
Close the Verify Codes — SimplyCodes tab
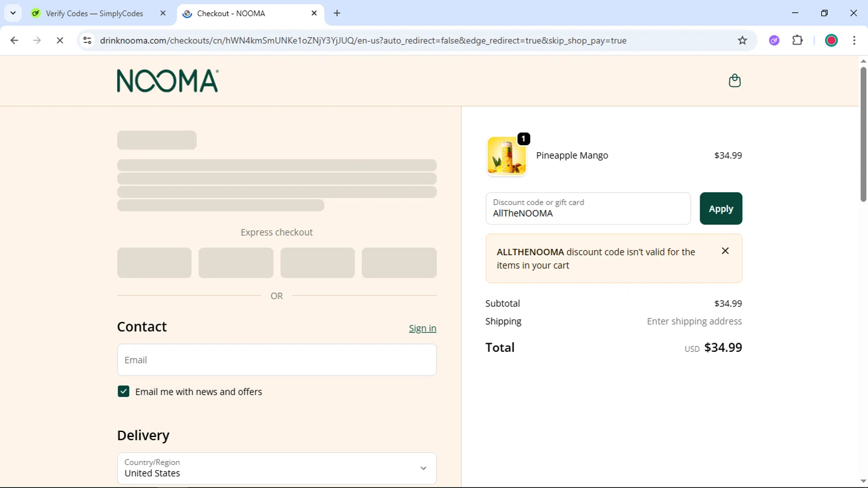[163, 13]
